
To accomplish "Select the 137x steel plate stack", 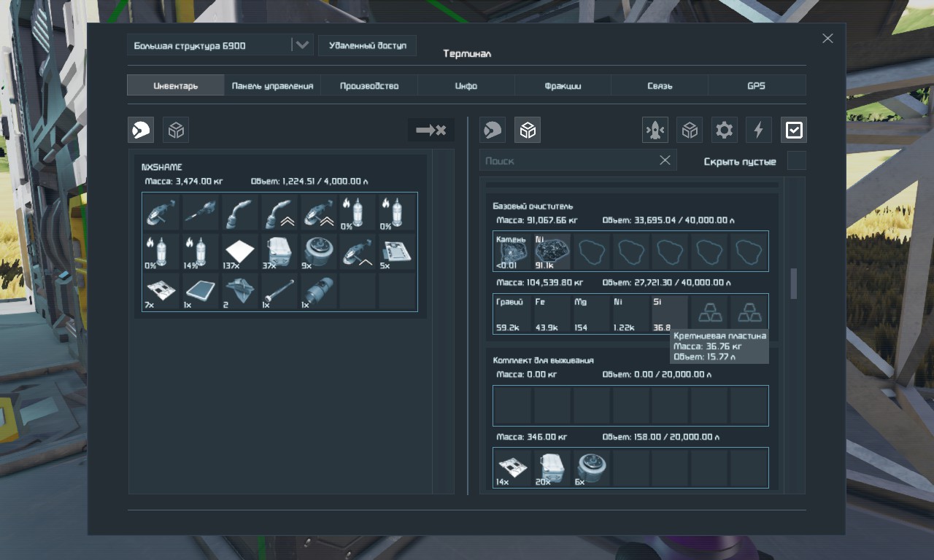I will (x=239, y=252).
